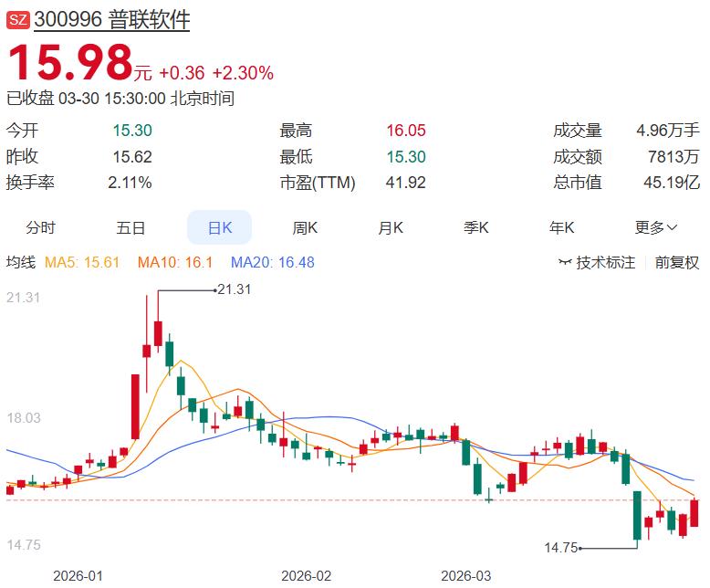
Task: Click the 成交额 value 7813万
Action: click(673, 157)
